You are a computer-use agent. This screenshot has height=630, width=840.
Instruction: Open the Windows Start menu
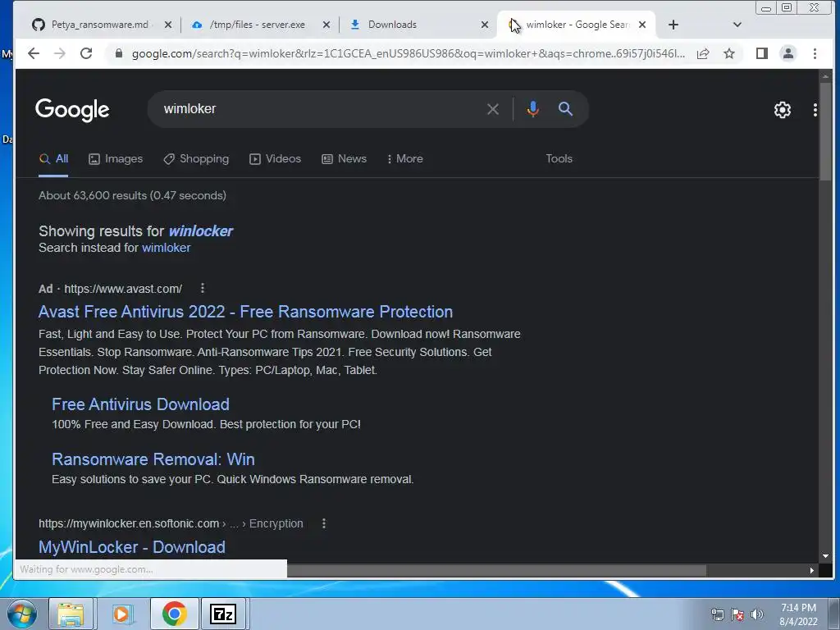(x=22, y=614)
